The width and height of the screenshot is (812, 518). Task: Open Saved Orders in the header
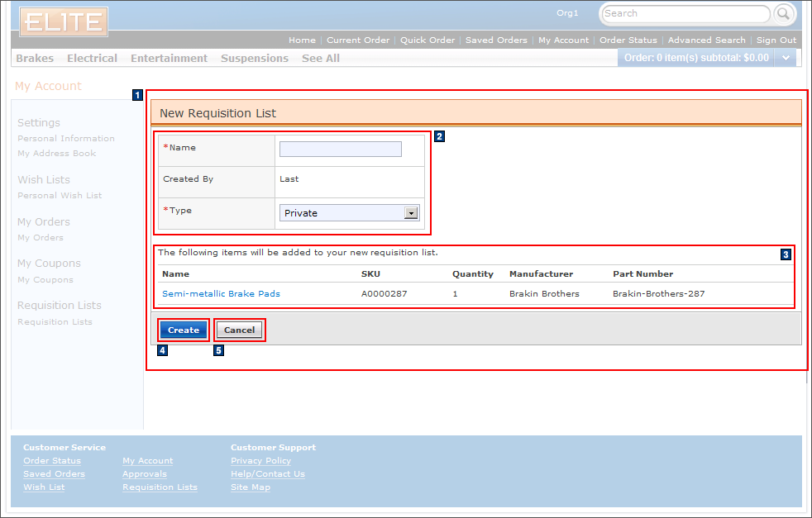[x=496, y=40]
